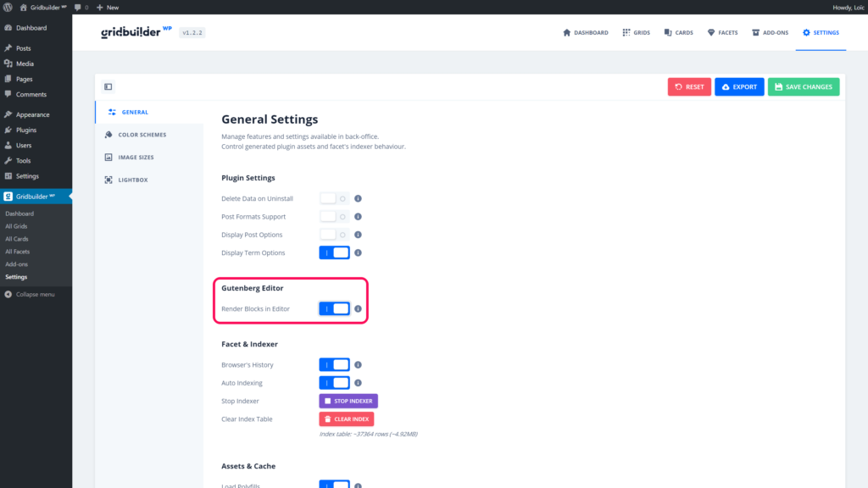Show info for Render Blocks in Editor
This screenshot has height=488, width=868.
click(359, 308)
